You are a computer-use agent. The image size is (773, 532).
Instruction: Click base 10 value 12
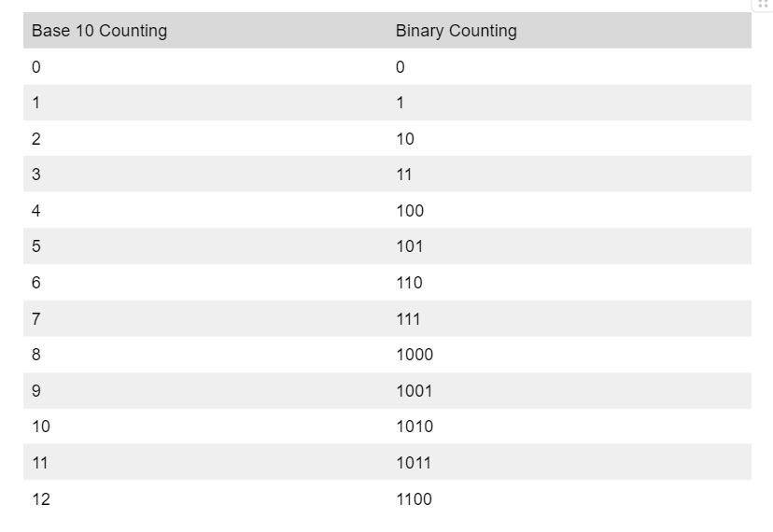pyautogui.click(x=41, y=499)
